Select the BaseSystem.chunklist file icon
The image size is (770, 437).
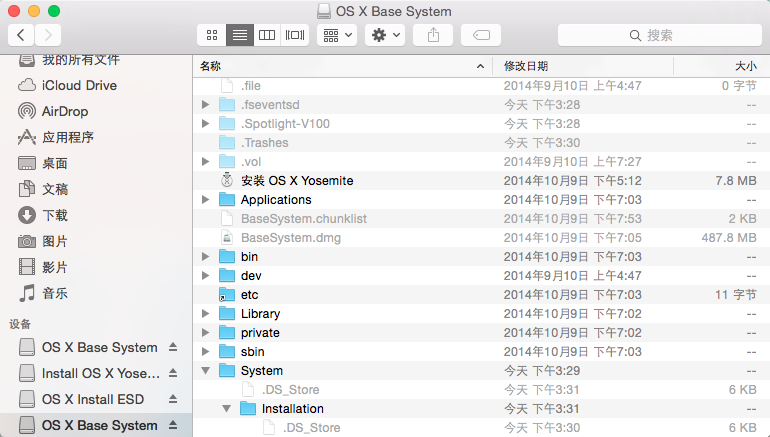(x=227, y=218)
